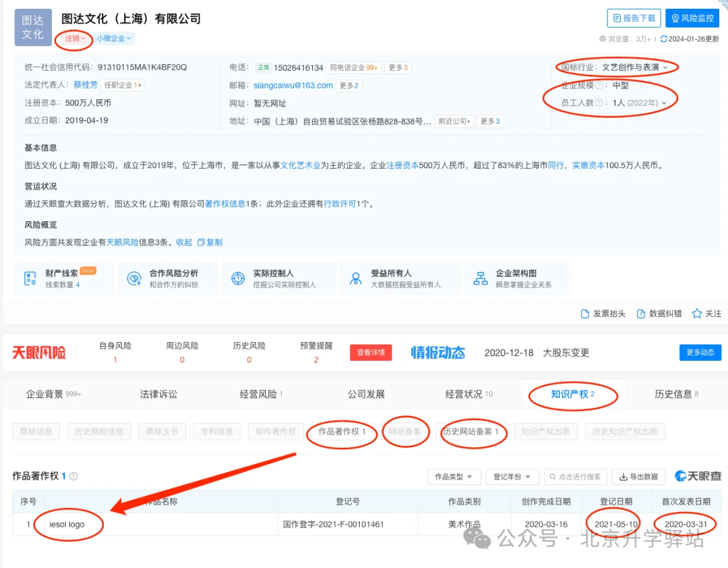Focus the 点击进行搜索 search field
Viewport: 728px width, 568px height.
tap(575, 477)
